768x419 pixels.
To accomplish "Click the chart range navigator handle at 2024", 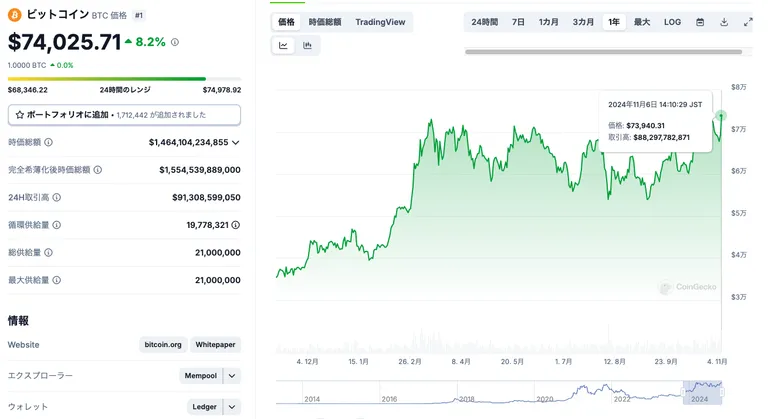I will coord(683,392).
